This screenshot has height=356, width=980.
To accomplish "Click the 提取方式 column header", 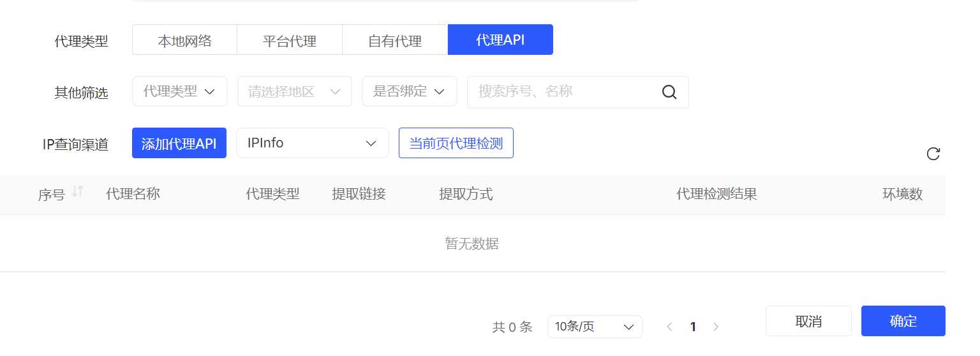I will pos(466,194).
